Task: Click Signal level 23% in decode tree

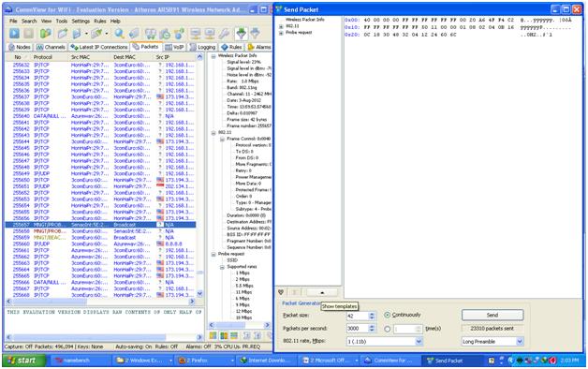Action: tap(243, 62)
